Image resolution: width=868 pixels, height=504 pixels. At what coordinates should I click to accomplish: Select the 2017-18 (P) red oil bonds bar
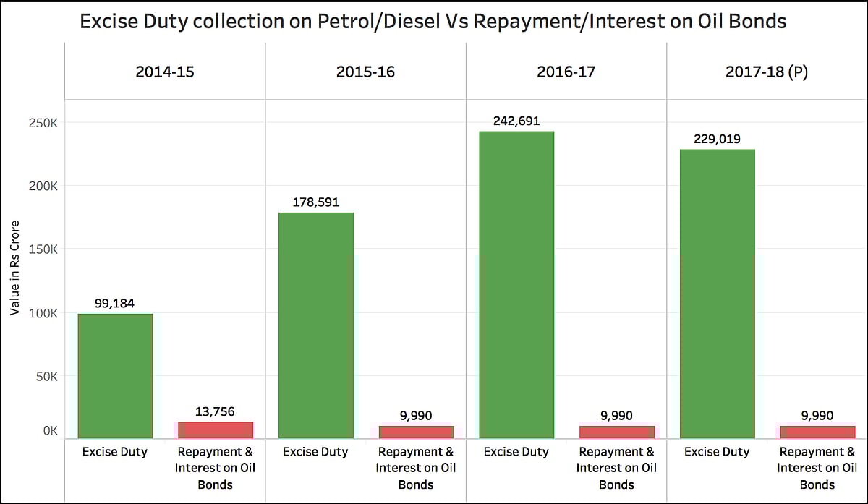(818, 432)
